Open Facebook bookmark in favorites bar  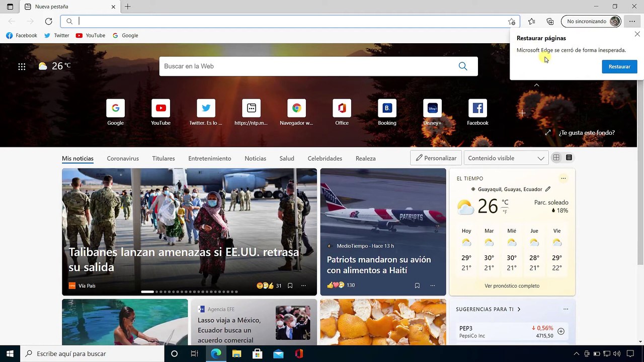click(x=22, y=35)
